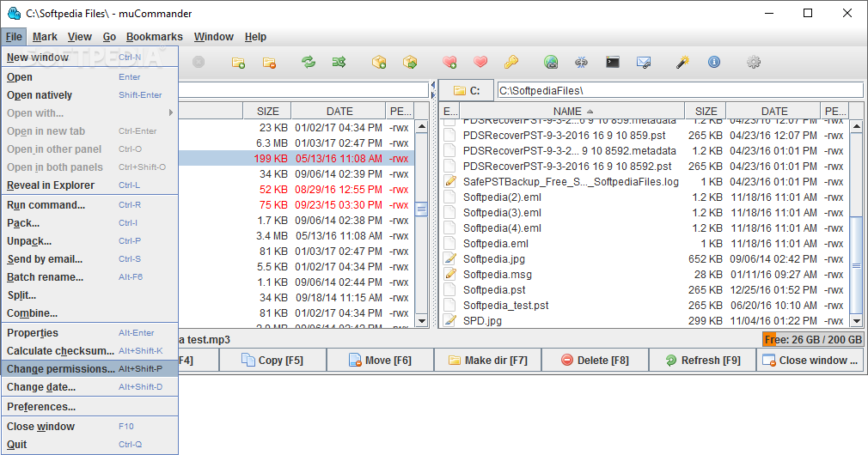Sort left panel by SIZE column
Screen dimensions: 868x455
(267, 111)
